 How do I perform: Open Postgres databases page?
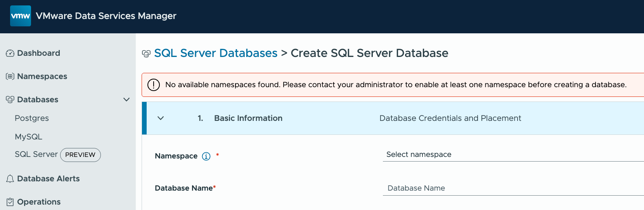32,118
